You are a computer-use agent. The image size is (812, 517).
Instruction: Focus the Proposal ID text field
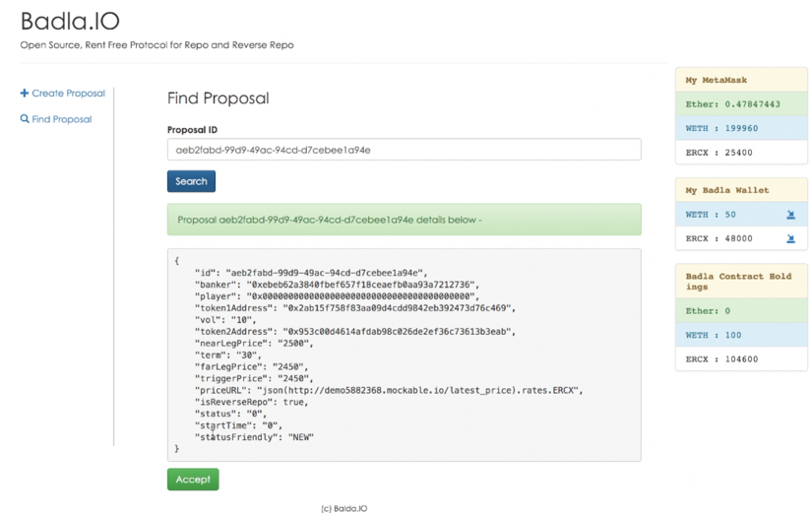pyautogui.click(x=404, y=150)
